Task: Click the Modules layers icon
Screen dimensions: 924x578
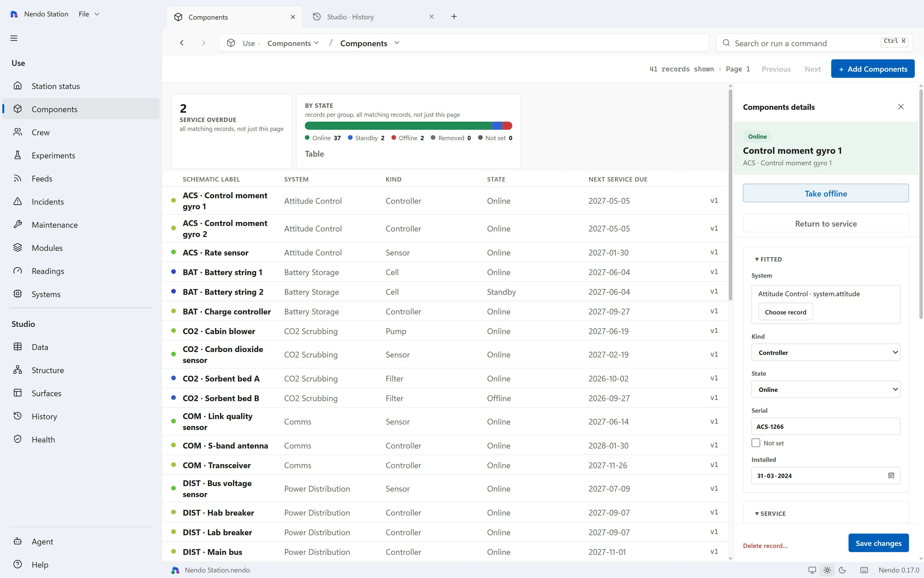Action: (x=18, y=247)
